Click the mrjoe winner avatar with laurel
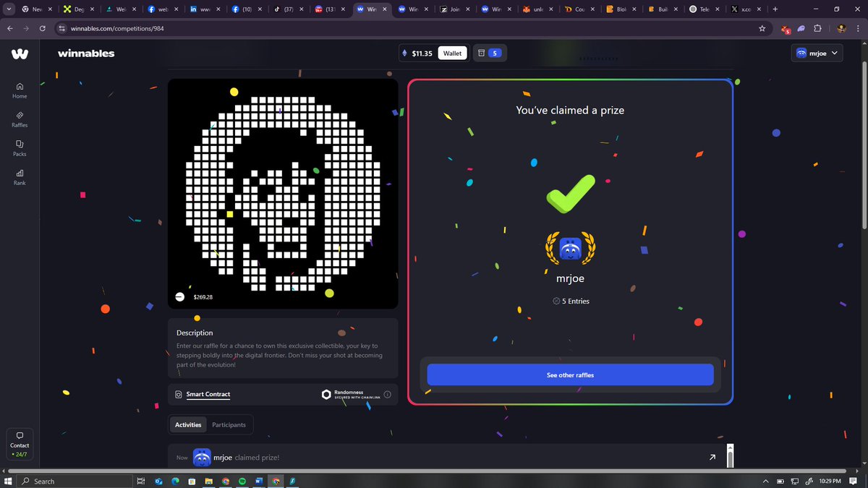The height and width of the screenshot is (488, 868). click(570, 249)
